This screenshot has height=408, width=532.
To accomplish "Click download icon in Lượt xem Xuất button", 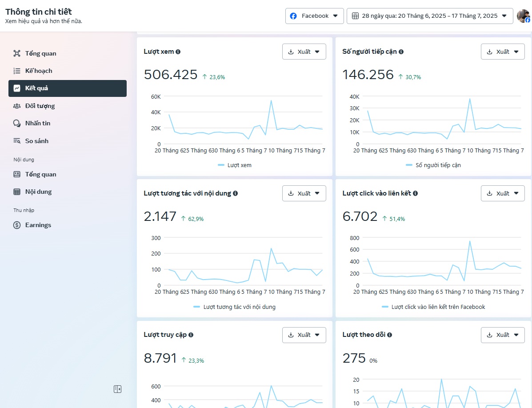I will tap(291, 52).
